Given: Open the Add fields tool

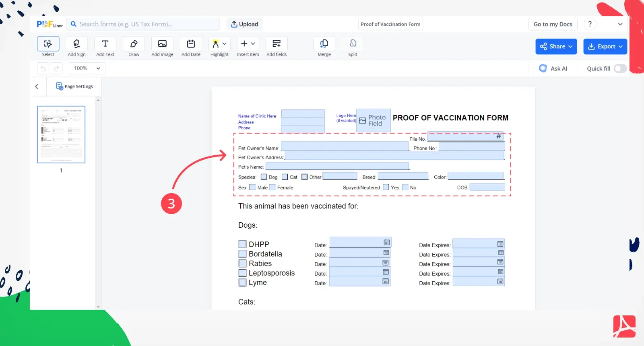Looking at the screenshot, I should (277, 44).
